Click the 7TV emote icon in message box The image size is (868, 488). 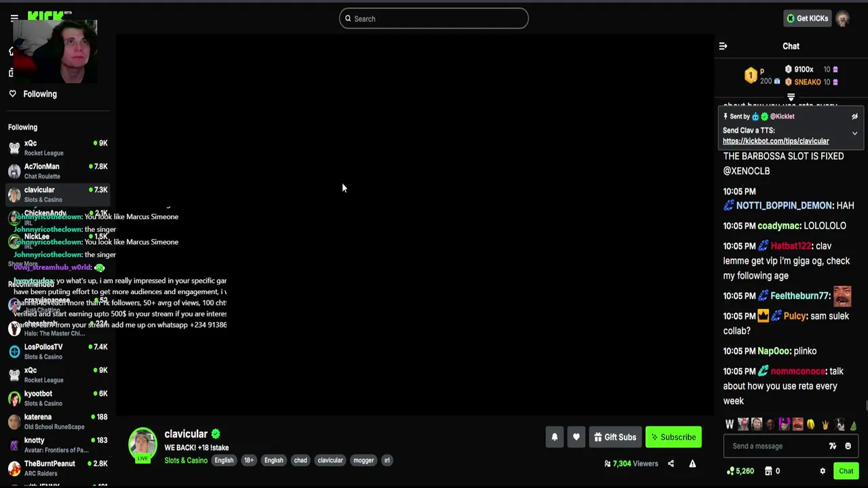[x=833, y=446]
